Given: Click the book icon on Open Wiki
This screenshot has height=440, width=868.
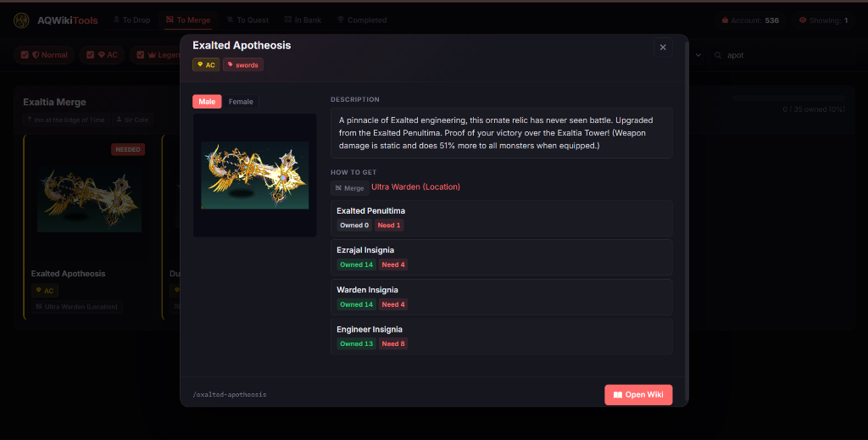Looking at the screenshot, I should tap(618, 394).
